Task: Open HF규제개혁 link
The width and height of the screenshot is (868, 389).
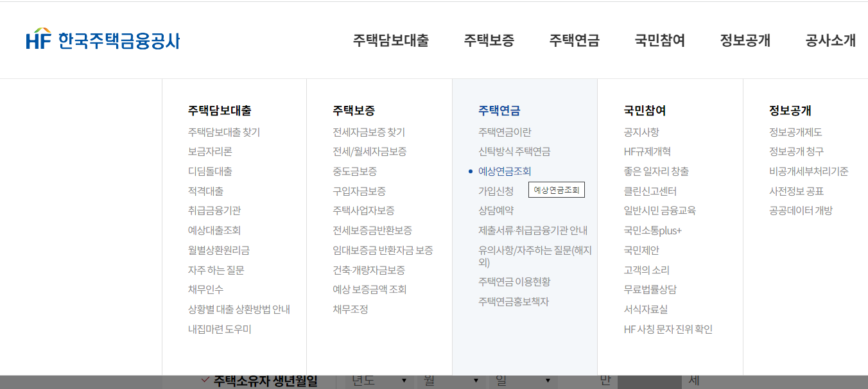Action: (x=647, y=151)
